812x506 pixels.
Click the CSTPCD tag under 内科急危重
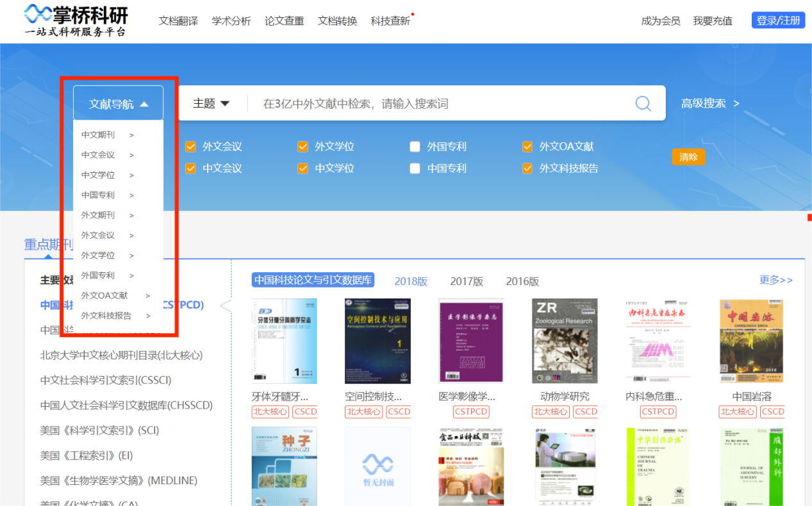(x=658, y=412)
